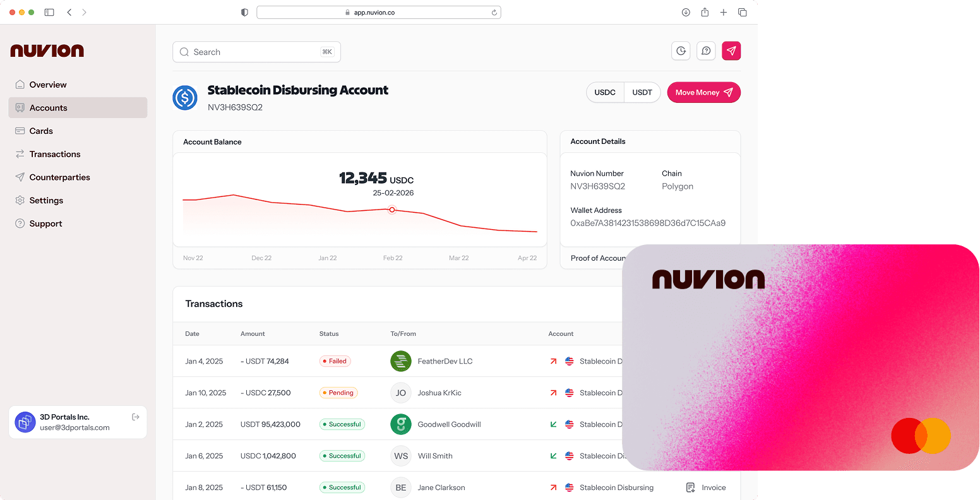Go back with Safari back arrow

pyautogui.click(x=69, y=12)
